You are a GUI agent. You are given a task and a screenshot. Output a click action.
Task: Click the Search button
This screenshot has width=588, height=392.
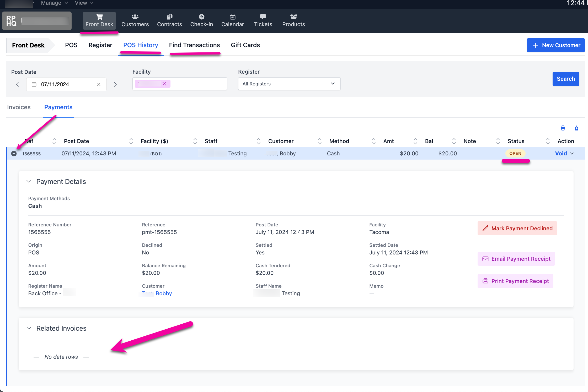(566, 79)
